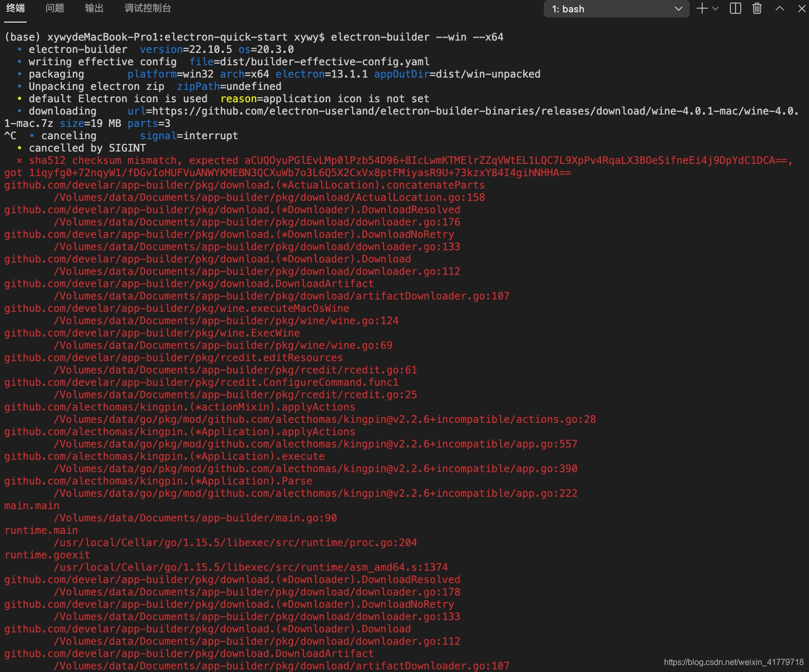This screenshot has height=672, width=809.
Task: Kill terminal with trash icon
Action: tap(757, 8)
